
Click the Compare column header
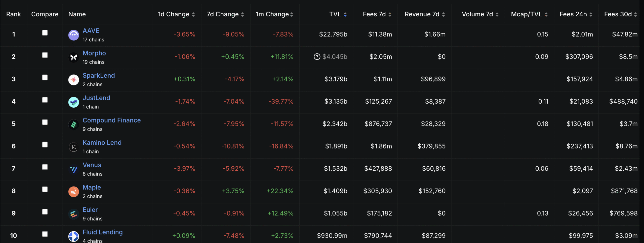click(45, 14)
